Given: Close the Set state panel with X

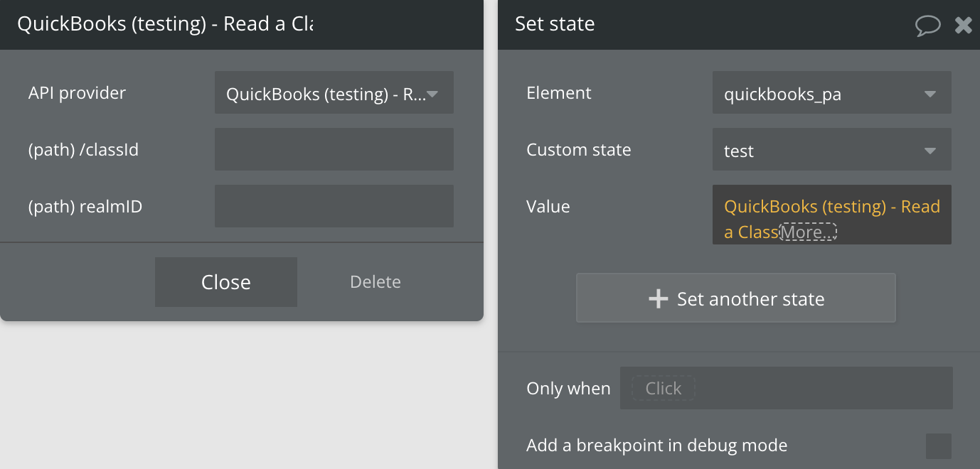Looking at the screenshot, I should click(x=963, y=26).
